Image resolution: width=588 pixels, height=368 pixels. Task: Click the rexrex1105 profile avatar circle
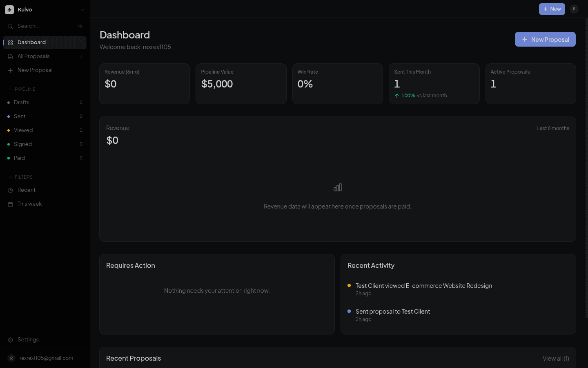coord(11,358)
